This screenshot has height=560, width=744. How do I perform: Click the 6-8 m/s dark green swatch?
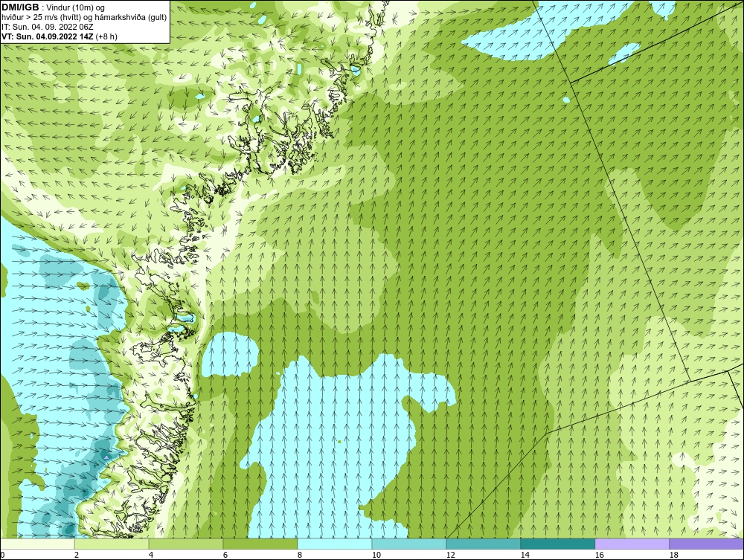tap(260, 544)
